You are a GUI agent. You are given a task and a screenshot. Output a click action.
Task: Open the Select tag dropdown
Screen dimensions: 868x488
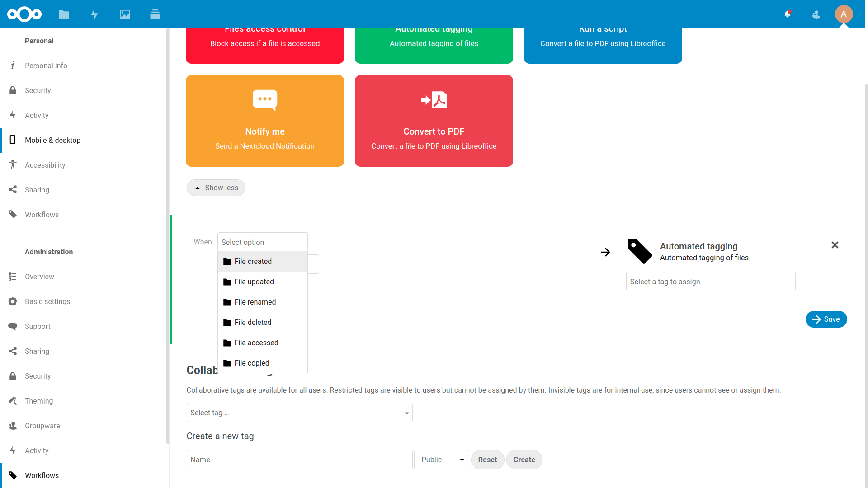pos(299,413)
